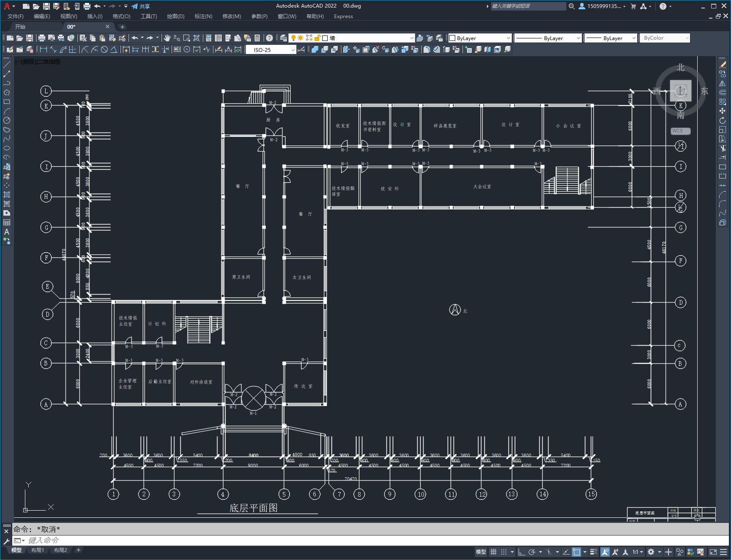Screen dimensions: 731x560
Task: Click the 模型 button in status bar
Action: tap(481, 552)
